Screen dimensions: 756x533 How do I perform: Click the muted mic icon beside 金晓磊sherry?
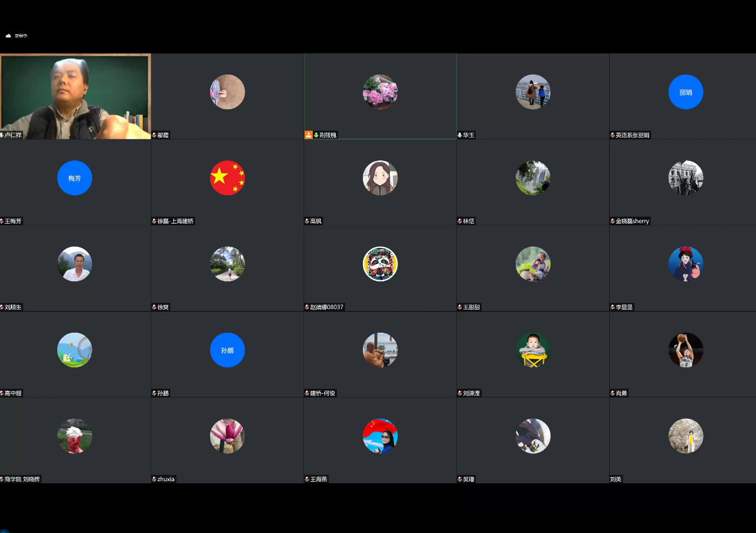613,221
